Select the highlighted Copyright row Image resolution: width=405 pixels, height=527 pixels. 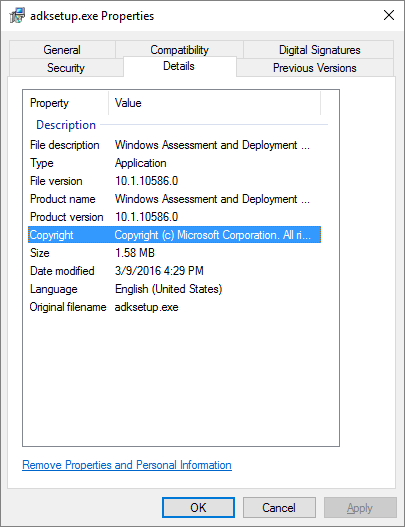tap(174, 235)
